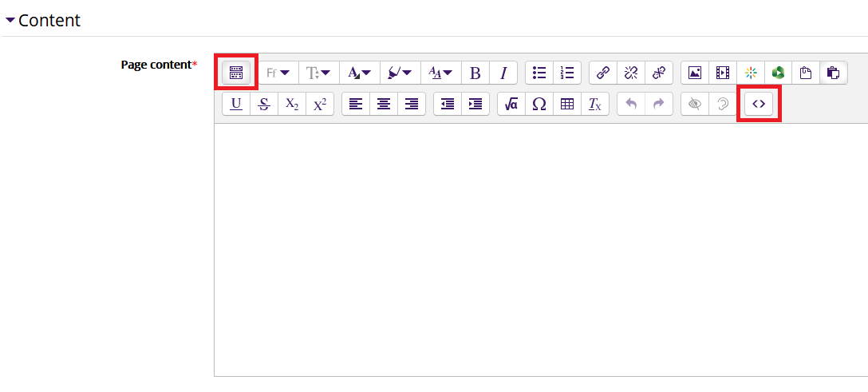Click the paste special clipboard icon
This screenshot has width=868, height=392.
pos(833,73)
